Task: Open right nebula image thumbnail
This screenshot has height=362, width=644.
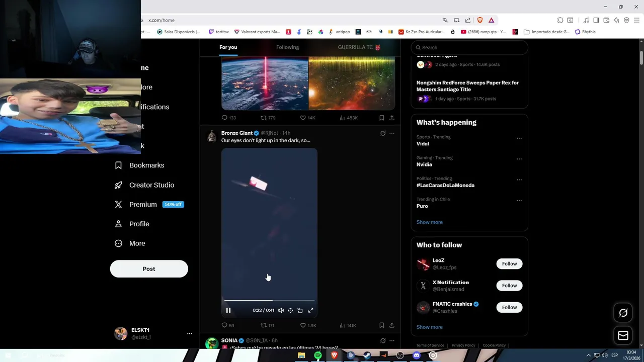Action: [352, 83]
